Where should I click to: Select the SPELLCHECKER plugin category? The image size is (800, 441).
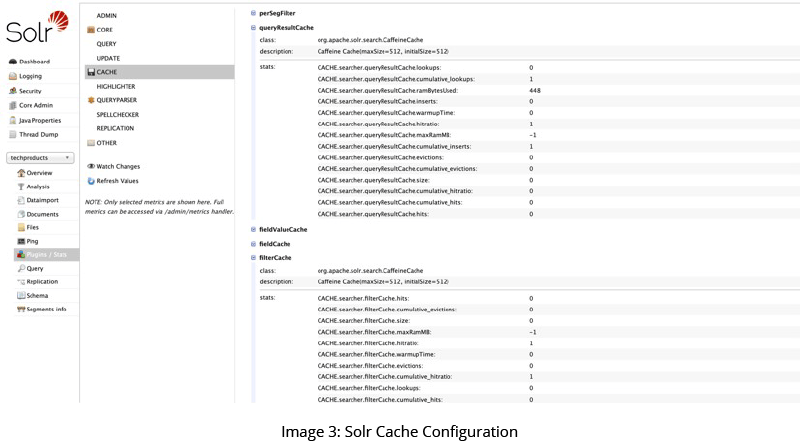(x=117, y=114)
